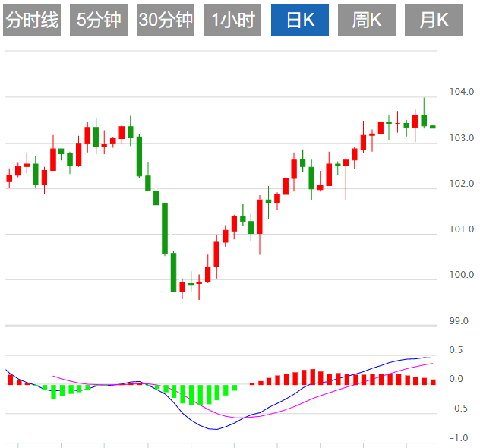This screenshot has height=448, width=480.
Task: Select the 30分钟 interval tab
Action: pyautogui.click(x=166, y=20)
